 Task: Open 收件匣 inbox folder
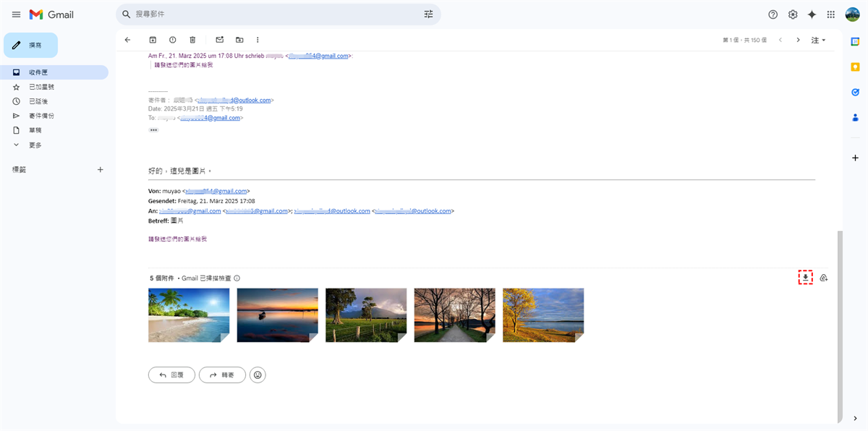[x=54, y=72]
